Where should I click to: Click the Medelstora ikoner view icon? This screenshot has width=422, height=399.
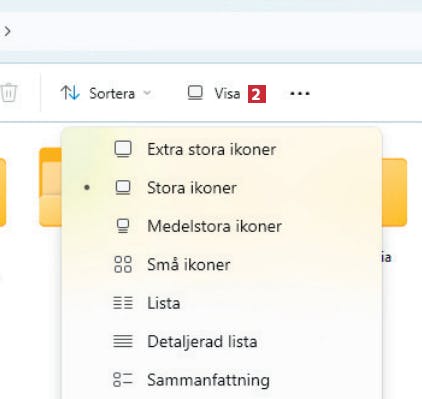123,226
